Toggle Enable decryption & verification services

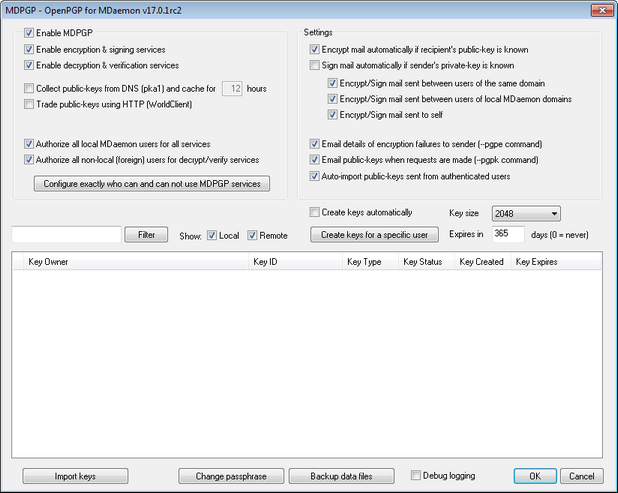click(29, 65)
